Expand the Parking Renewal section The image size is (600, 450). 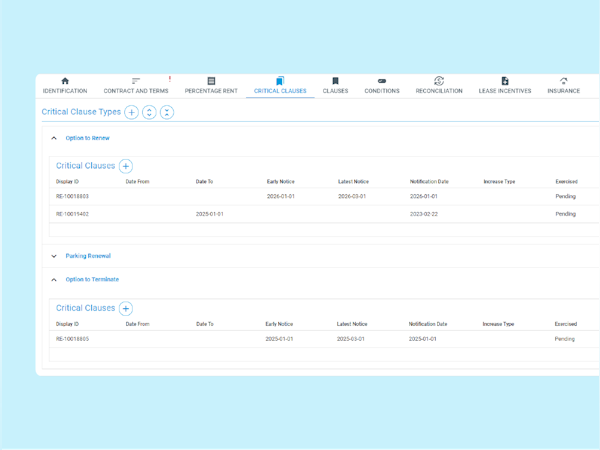coord(54,256)
